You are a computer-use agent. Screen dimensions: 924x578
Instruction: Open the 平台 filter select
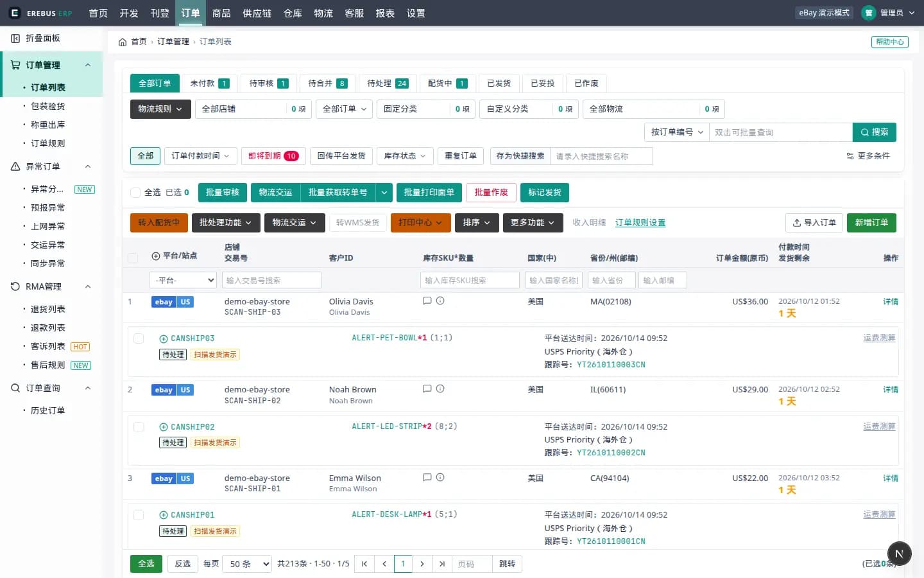tap(183, 280)
